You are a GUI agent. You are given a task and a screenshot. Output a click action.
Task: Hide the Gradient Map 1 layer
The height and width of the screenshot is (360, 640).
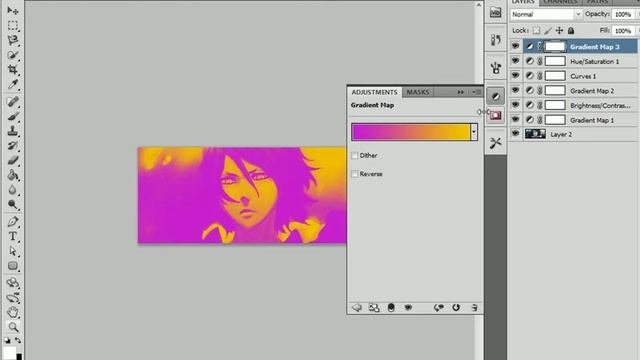(x=516, y=120)
